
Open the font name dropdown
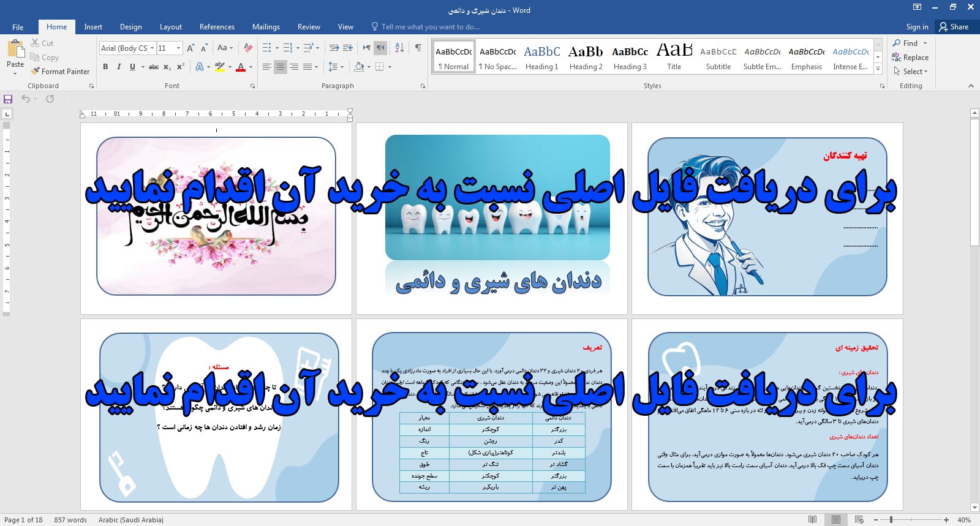152,48
